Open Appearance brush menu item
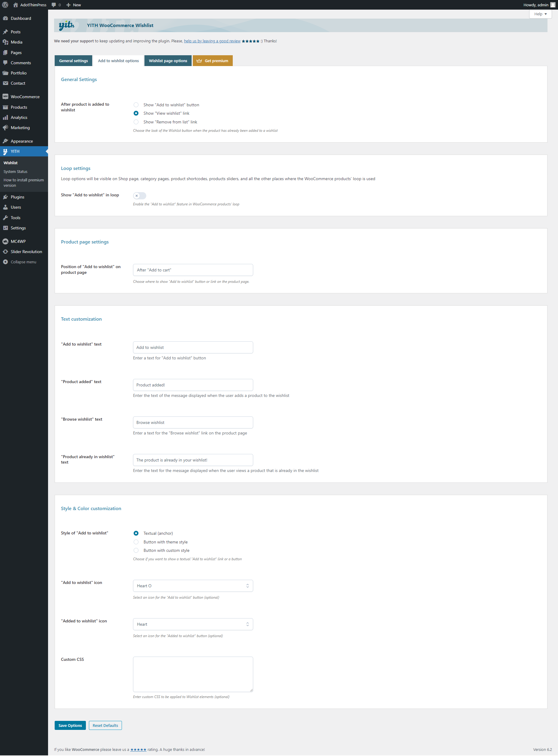Screen dimensions: 558x756 (x=24, y=141)
